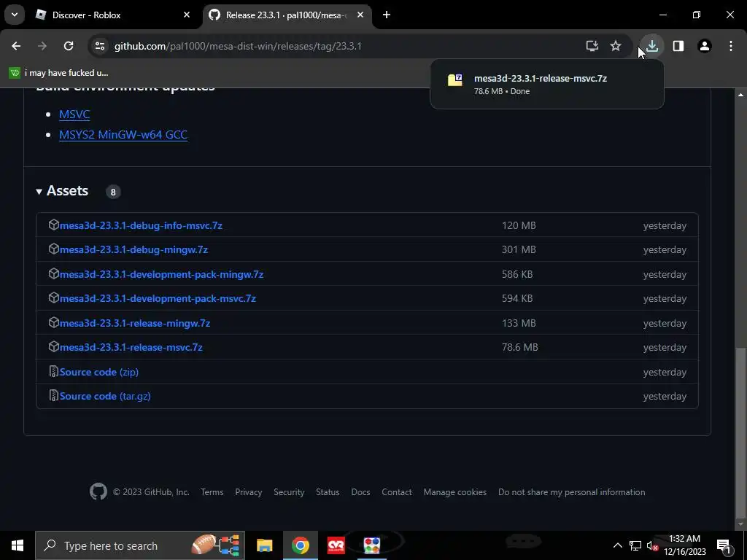Open the Windows Start menu
747x560 pixels.
(18, 545)
